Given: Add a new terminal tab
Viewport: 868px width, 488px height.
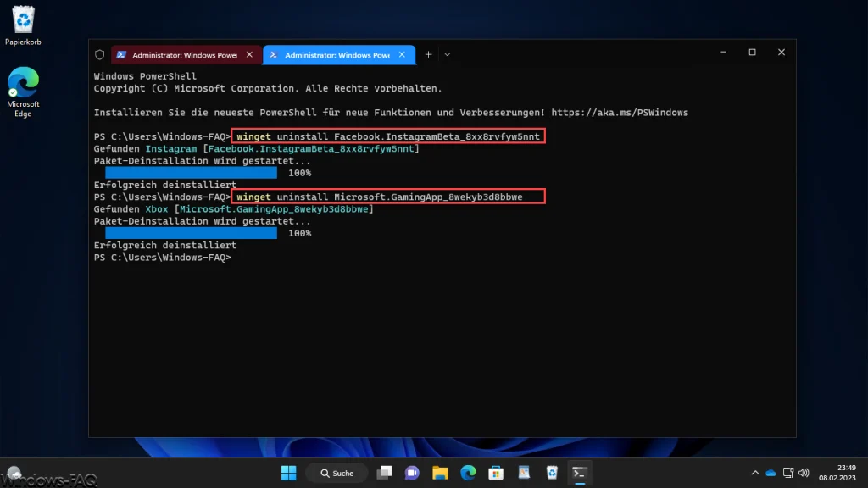Looking at the screenshot, I should click(428, 55).
